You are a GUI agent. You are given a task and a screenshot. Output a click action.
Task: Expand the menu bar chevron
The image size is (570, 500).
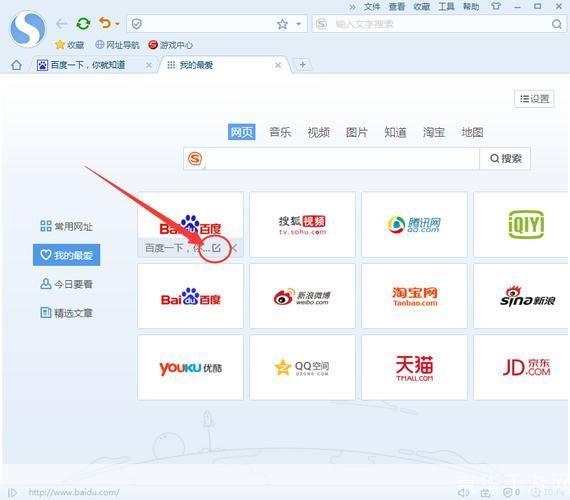click(352, 7)
